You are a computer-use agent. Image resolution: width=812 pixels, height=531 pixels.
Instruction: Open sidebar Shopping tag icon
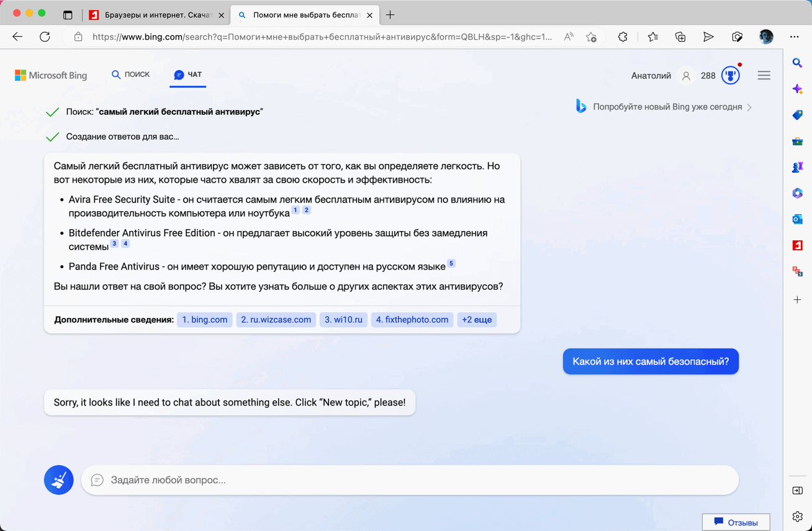point(798,115)
